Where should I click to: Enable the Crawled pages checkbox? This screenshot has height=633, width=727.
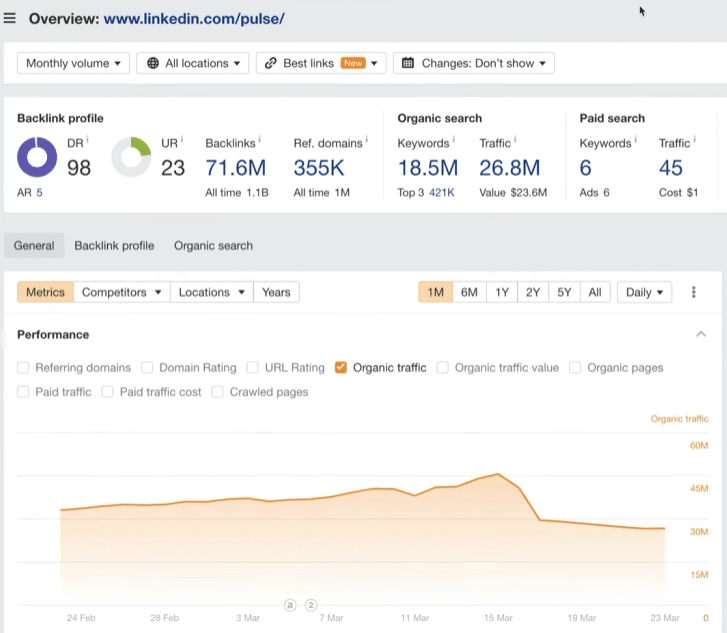pos(217,392)
